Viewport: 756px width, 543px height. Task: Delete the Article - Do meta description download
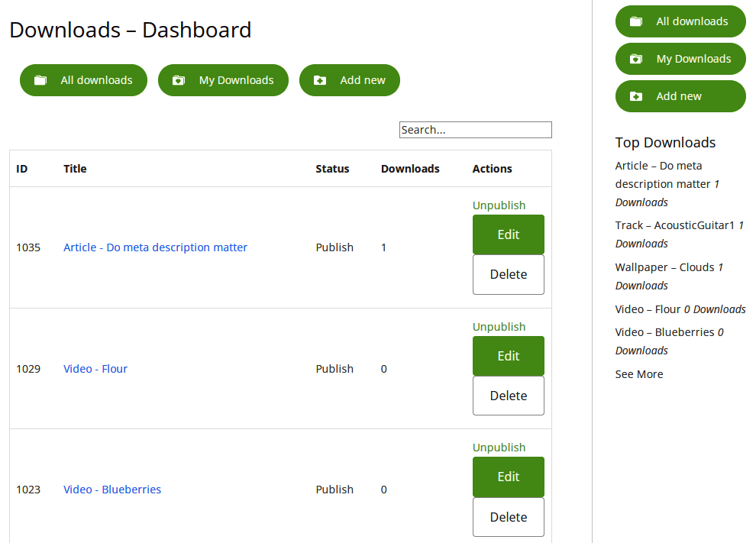508,274
